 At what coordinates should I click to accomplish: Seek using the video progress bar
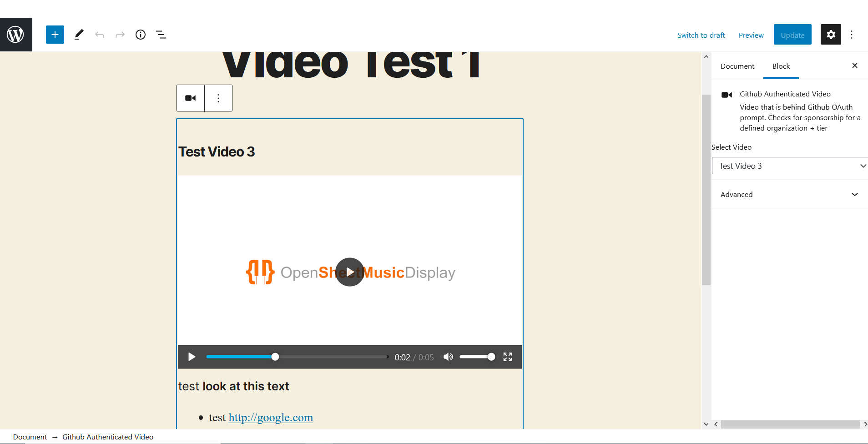point(297,357)
